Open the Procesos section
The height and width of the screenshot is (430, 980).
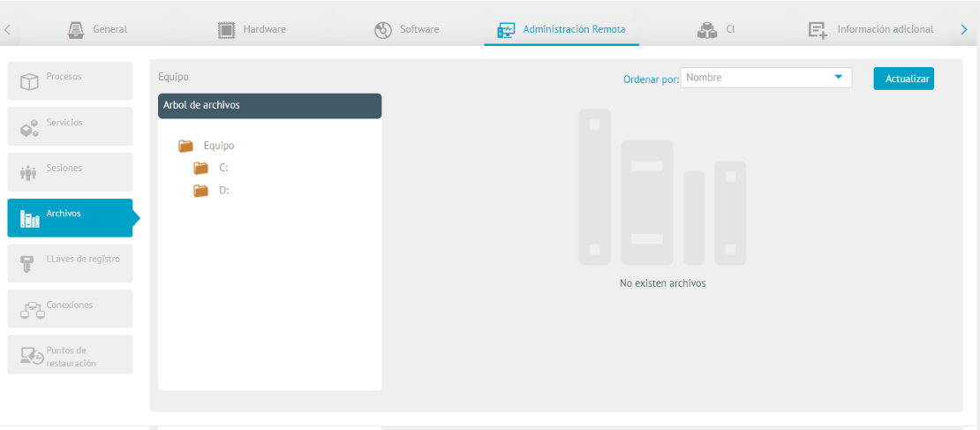pos(70,80)
